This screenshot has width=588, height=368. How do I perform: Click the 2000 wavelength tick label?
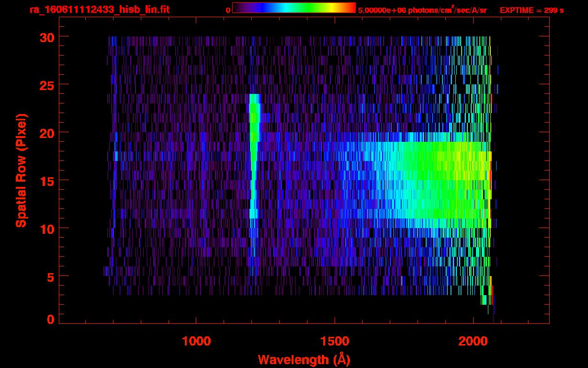tap(473, 341)
